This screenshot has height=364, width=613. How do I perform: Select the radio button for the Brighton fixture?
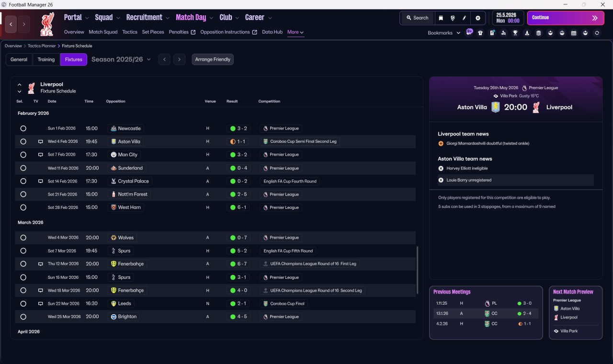point(23,317)
